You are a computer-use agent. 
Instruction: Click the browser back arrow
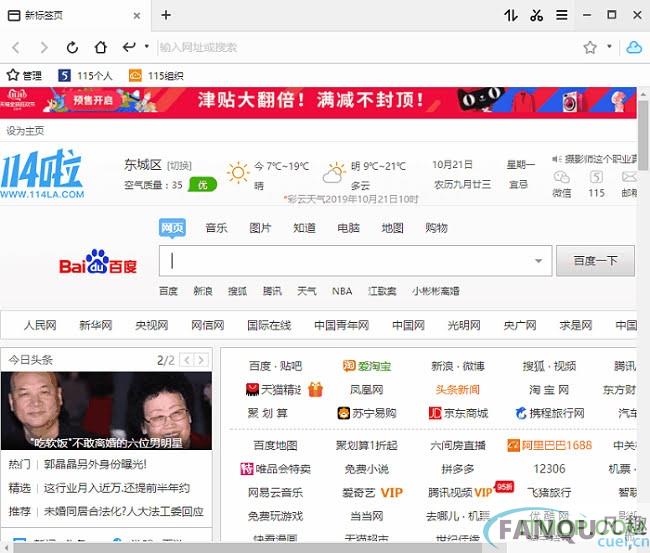(16, 47)
